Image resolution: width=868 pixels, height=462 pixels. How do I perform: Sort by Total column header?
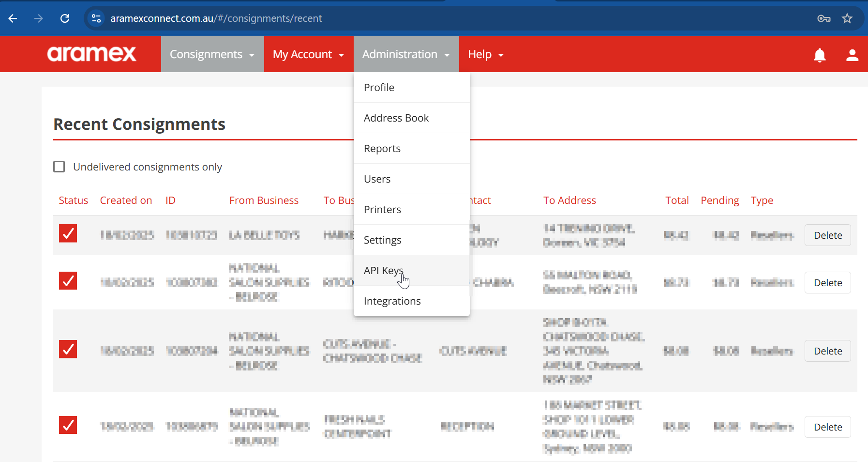[x=677, y=200]
